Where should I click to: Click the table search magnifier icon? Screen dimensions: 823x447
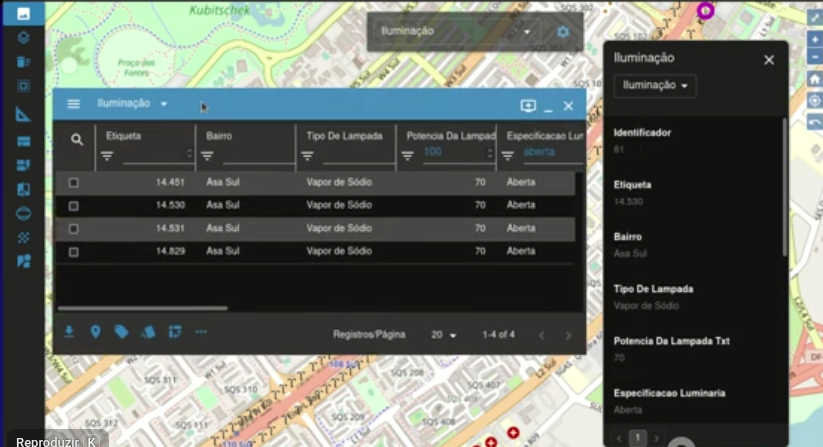(77, 140)
